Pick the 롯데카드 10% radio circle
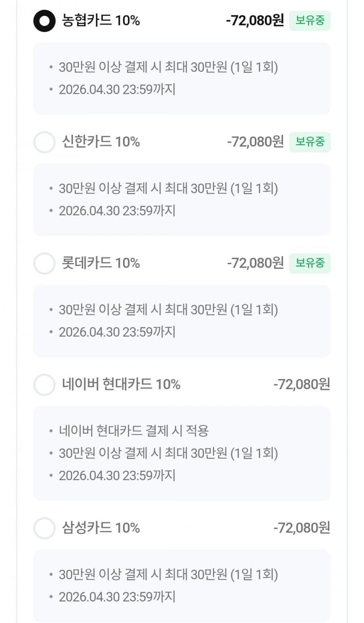The image size is (364, 623). 44,263
